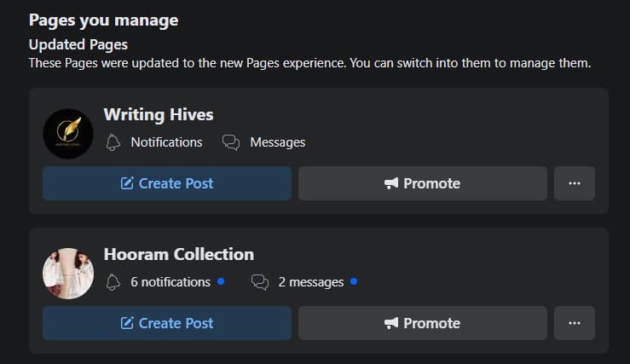Create Post for Writing Hives page
Viewport: 630px width, 364px height.
pos(167,183)
